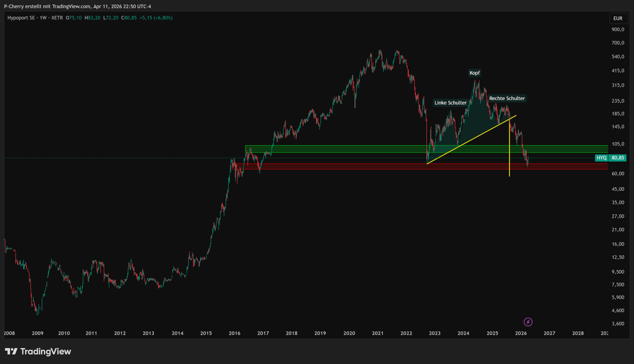Click the TradingView logo at bottom left
The height and width of the screenshot is (364, 634).
(x=38, y=351)
